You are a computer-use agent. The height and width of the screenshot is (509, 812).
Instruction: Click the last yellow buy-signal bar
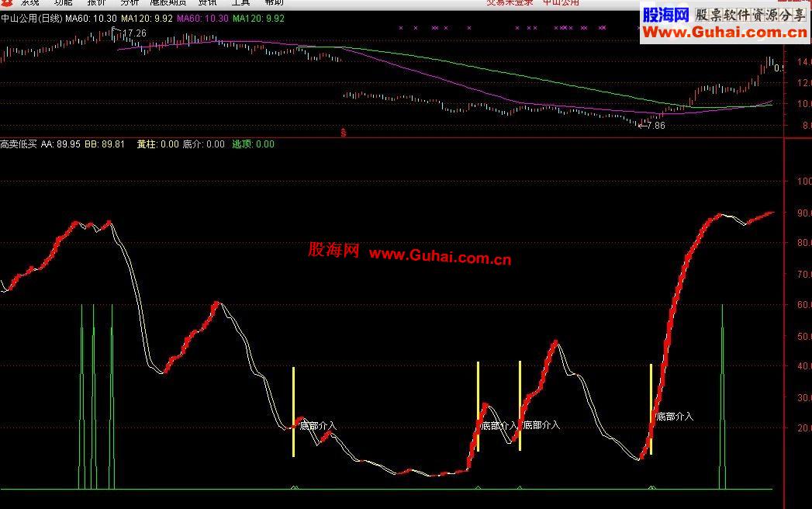coord(651,410)
